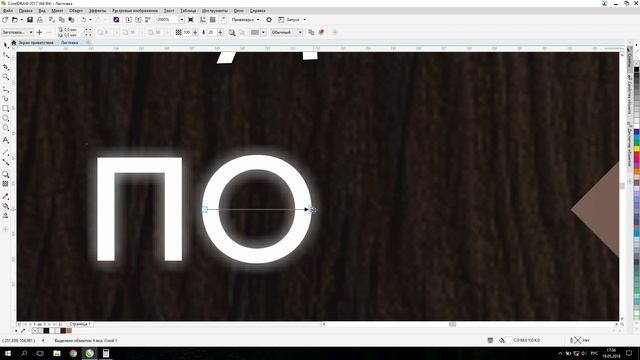Screen dimensions: 640x360
Task: Open Chrome from the taskbar
Action: 73,353
